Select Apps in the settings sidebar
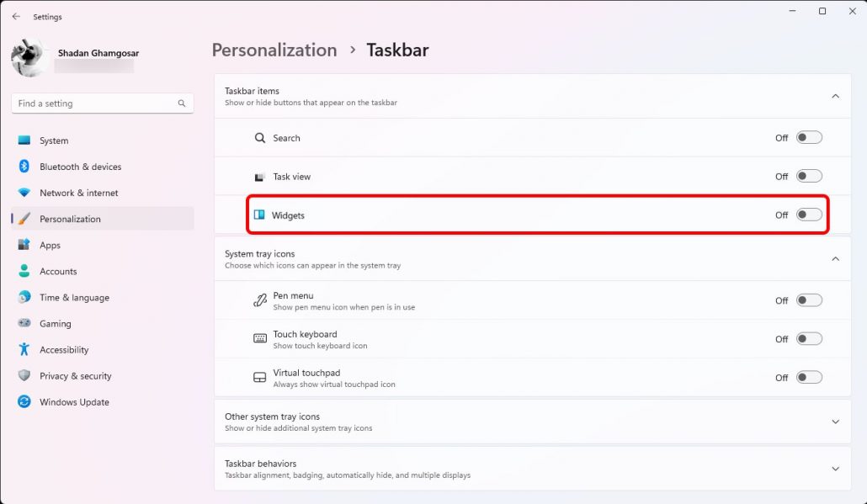 [x=50, y=246]
